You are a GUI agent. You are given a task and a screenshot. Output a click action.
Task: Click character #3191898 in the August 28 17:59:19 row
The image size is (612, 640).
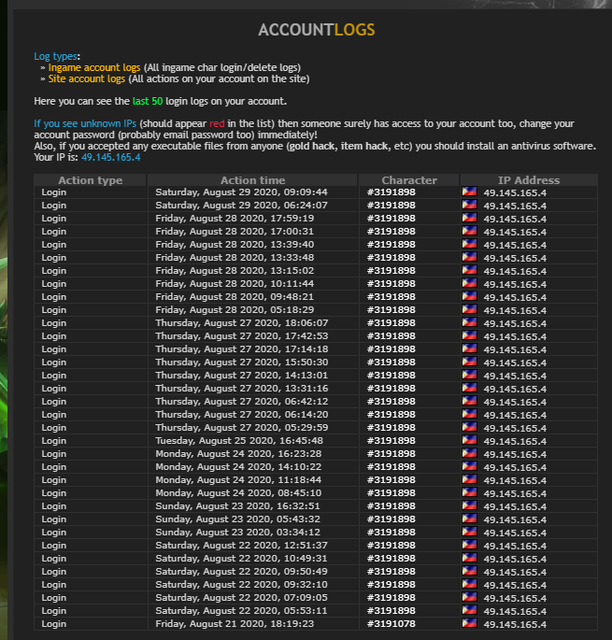pyautogui.click(x=391, y=218)
